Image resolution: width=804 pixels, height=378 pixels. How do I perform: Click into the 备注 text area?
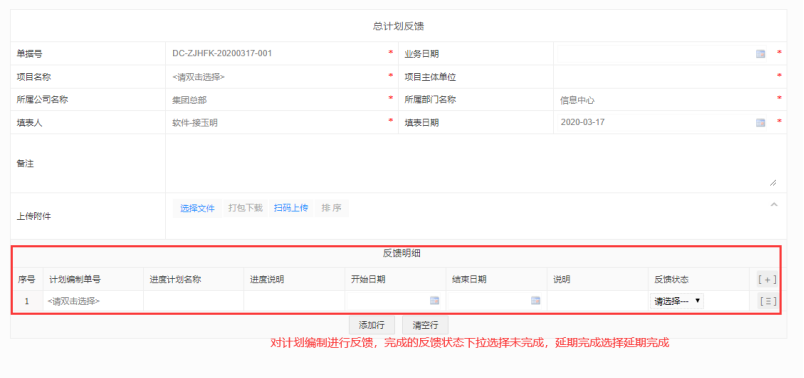[475, 163]
